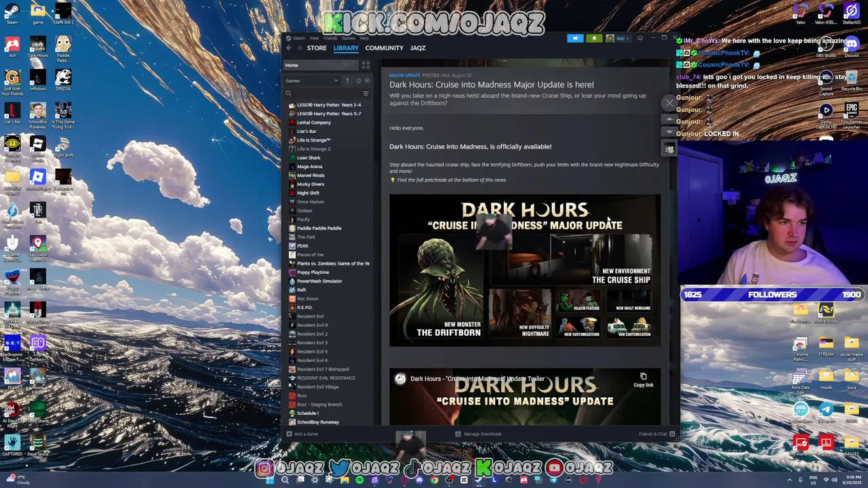Image resolution: width=868 pixels, height=488 pixels.
Task: Select Lethal Company in game list
Action: [314, 123]
